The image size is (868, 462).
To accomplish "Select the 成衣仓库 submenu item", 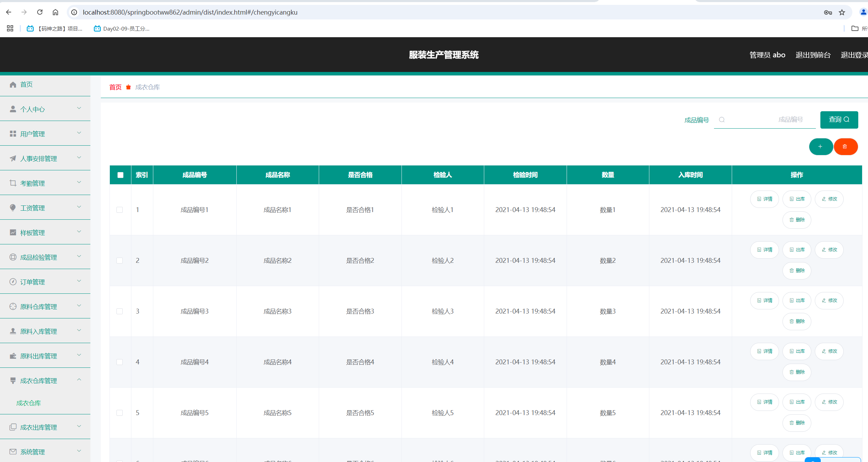I will tap(29, 403).
